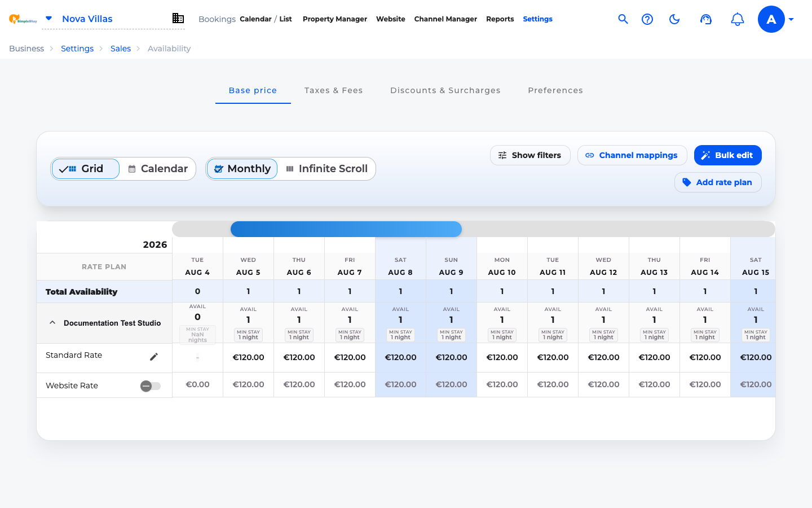This screenshot has width=812, height=508.
Task: Click NaN nights min stay on Aug 4
Action: (x=197, y=335)
